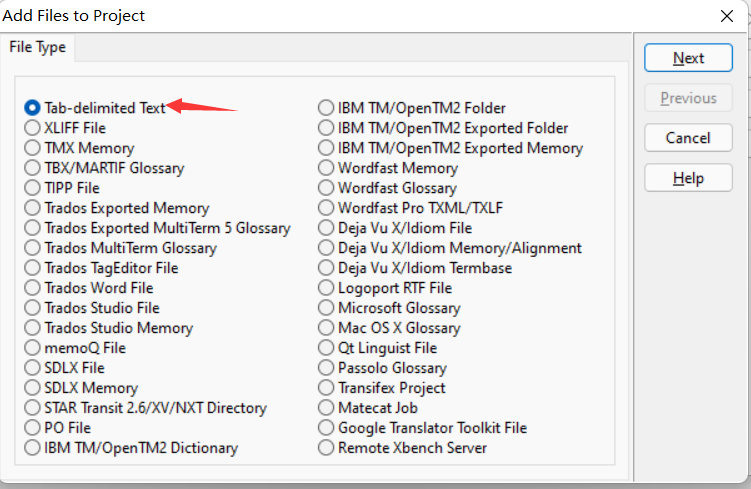
Task: Click the Next button
Action: click(x=688, y=58)
